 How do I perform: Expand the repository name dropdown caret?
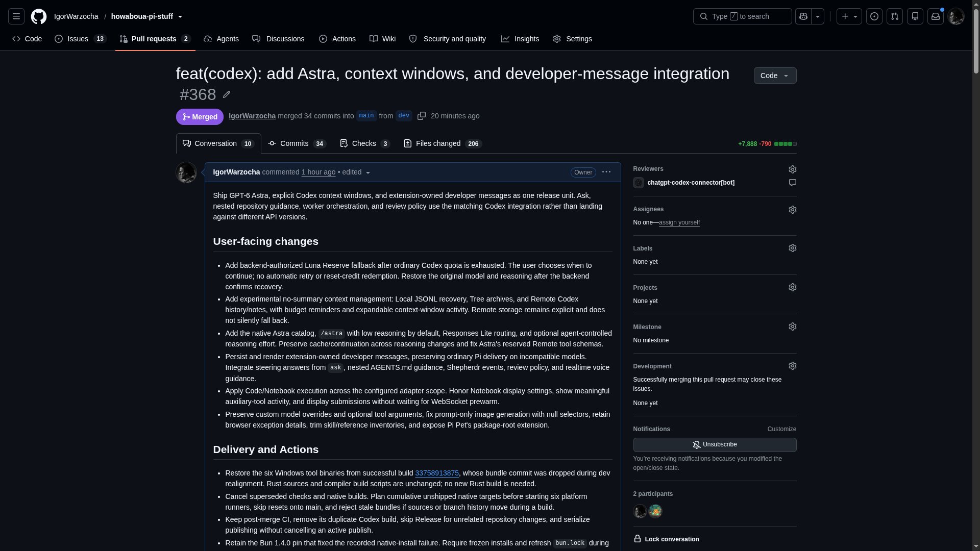[x=180, y=17]
